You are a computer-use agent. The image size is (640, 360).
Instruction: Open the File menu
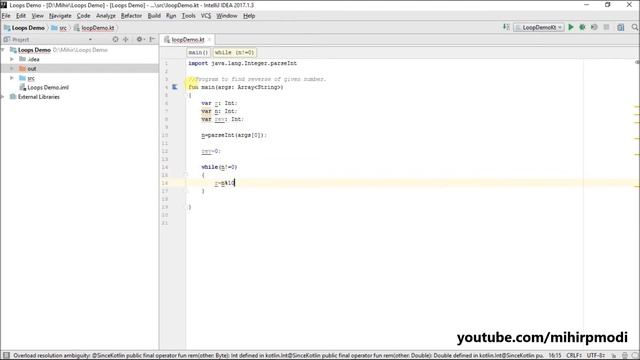6,16
